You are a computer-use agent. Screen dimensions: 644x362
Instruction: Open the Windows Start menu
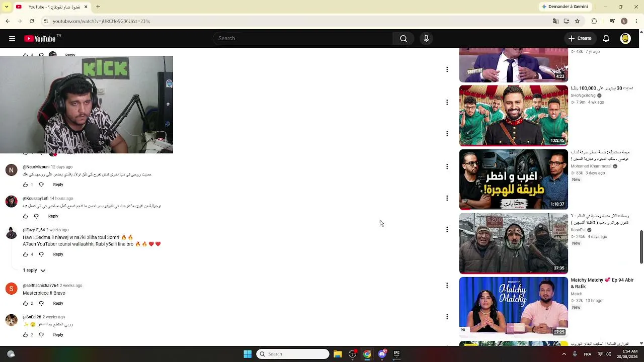tap(248, 354)
